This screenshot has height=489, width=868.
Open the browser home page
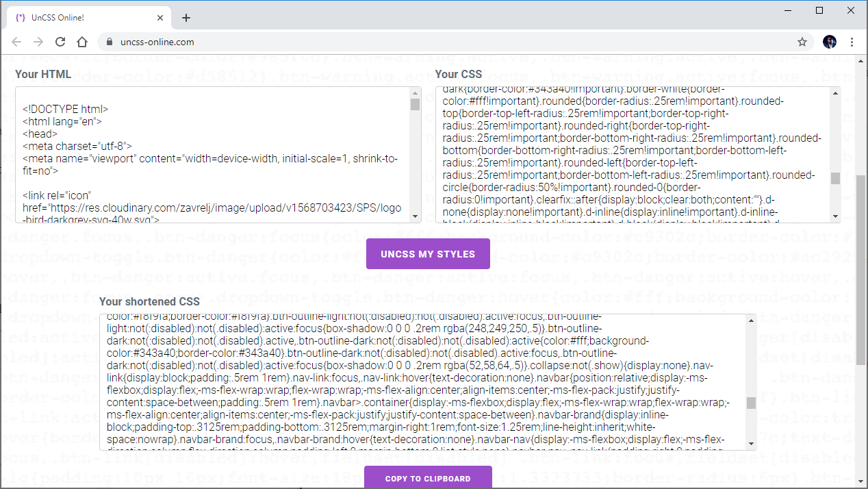tap(82, 42)
